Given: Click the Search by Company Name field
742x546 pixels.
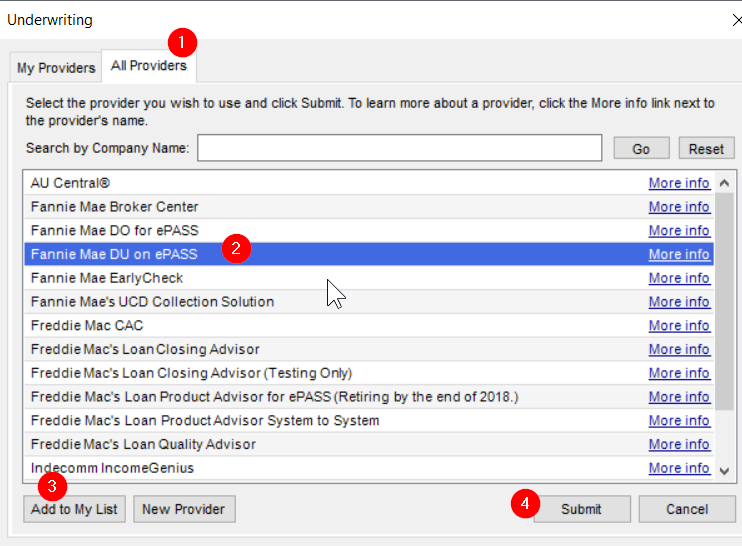Looking at the screenshot, I should pyautogui.click(x=399, y=148).
